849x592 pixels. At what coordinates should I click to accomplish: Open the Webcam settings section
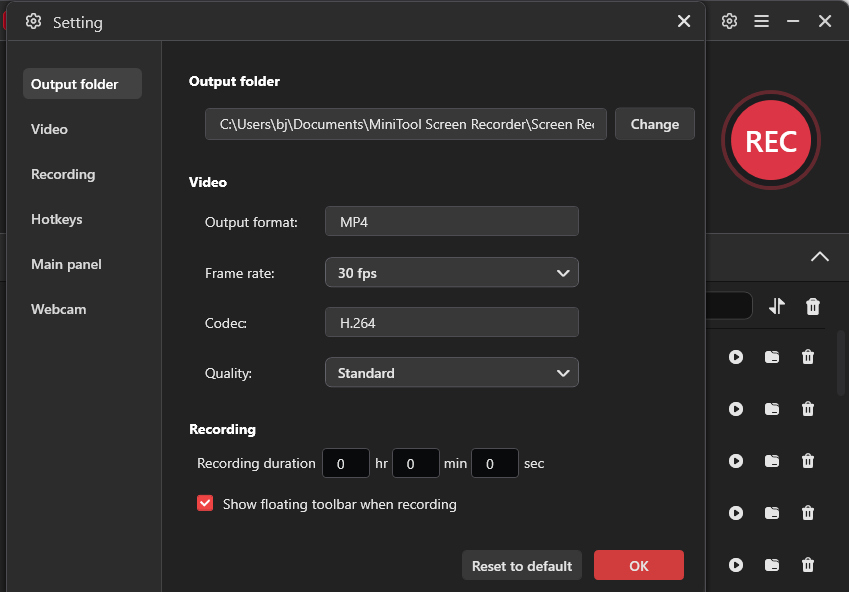tap(58, 309)
